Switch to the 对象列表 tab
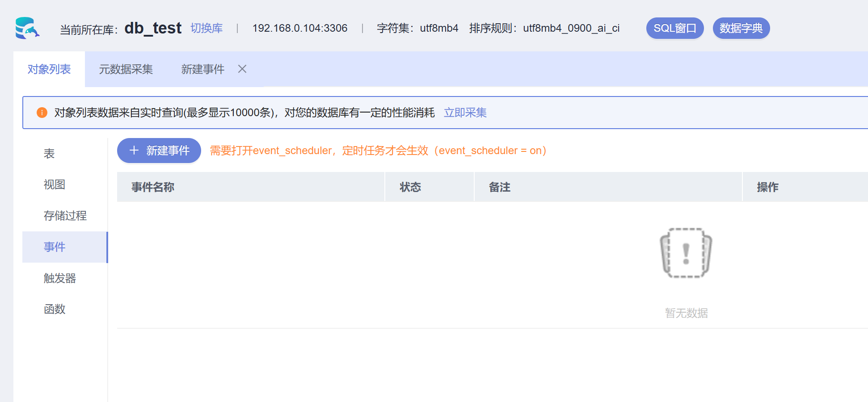Viewport: 868px width, 402px height. (49, 69)
